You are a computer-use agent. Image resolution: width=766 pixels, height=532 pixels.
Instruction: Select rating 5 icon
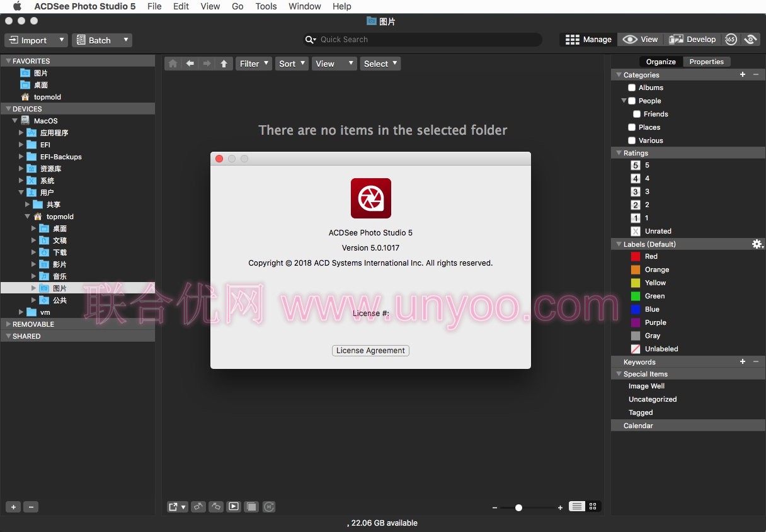pos(636,165)
